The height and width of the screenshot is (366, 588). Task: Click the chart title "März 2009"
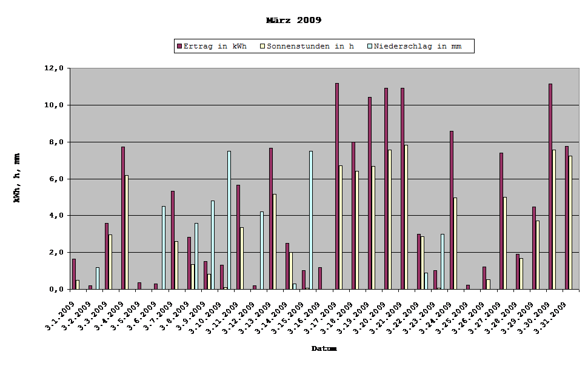pyautogui.click(x=295, y=19)
